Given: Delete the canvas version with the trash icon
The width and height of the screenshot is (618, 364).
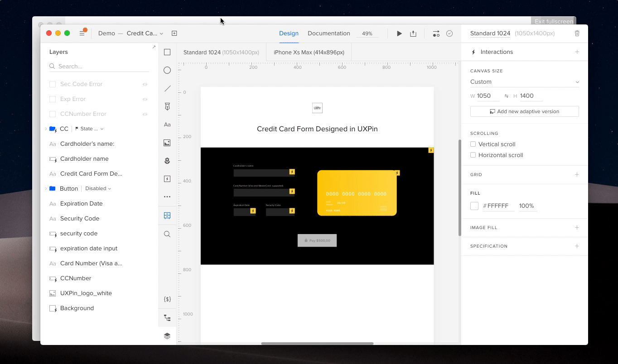Looking at the screenshot, I should click(577, 34).
